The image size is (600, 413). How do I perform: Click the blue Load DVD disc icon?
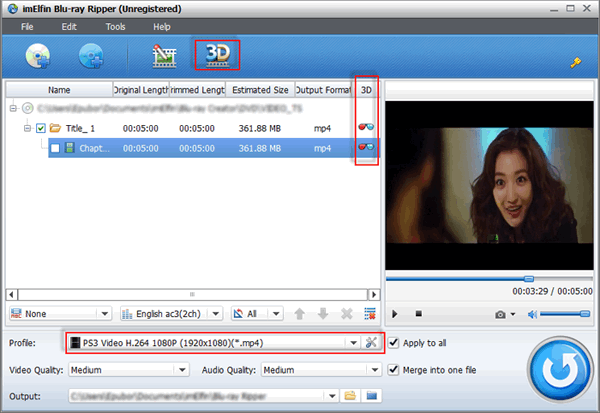pos(91,56)
